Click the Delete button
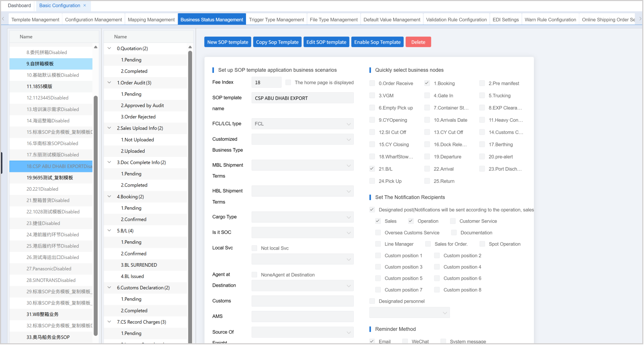The width and height of the screenshot is (644, 345). [418, 42]
